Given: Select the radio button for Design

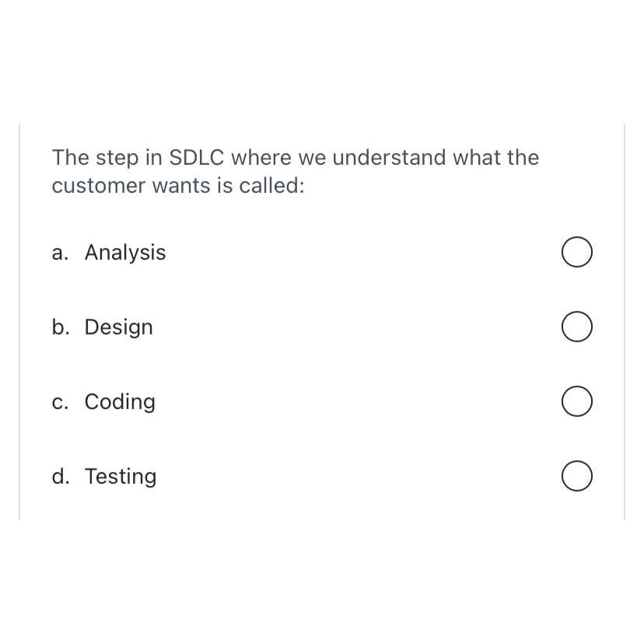Looking at the screenshot, I should coord(576,326).
